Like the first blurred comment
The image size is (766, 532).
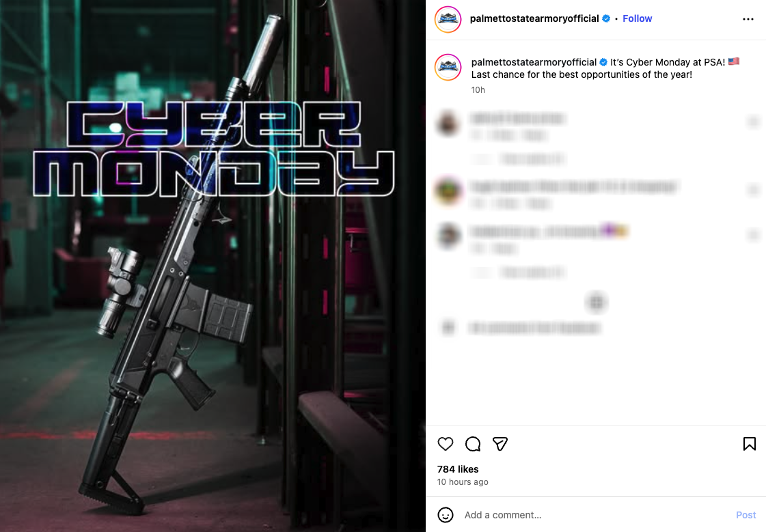[x=753, y=121]
